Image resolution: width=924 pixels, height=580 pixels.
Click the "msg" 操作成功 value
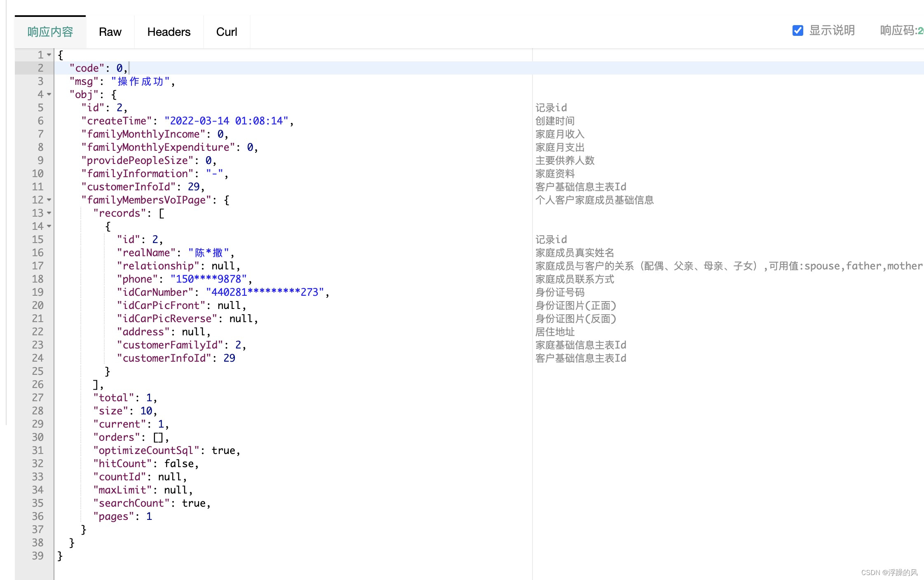(x=141, y=81)
